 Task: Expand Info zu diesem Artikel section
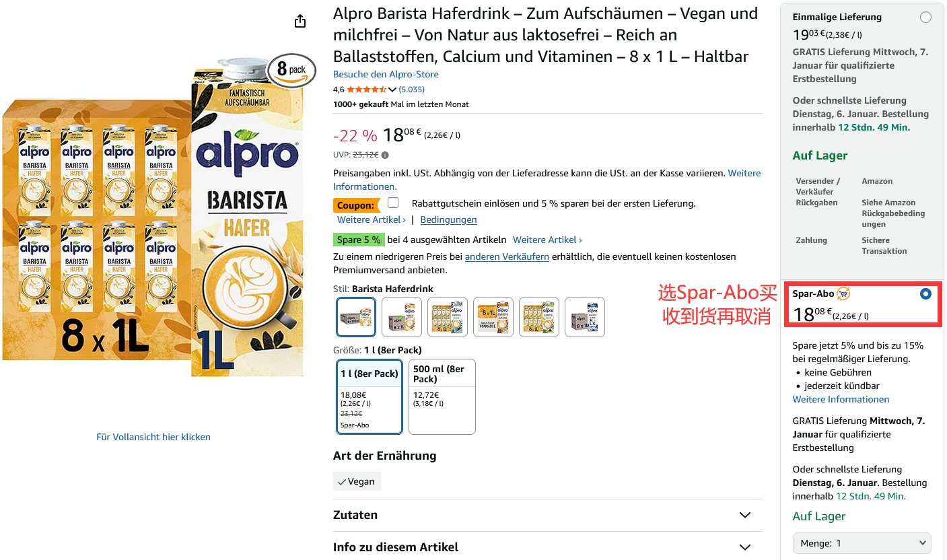pyautogui.click(x=744, y=547)
